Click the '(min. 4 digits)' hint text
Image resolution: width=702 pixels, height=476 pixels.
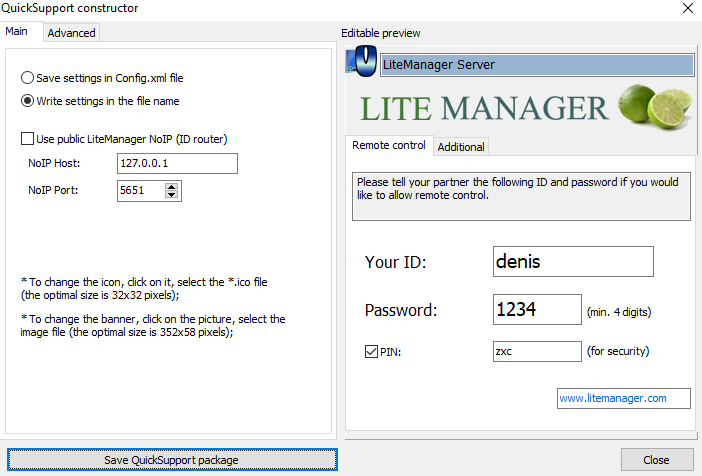619,312
